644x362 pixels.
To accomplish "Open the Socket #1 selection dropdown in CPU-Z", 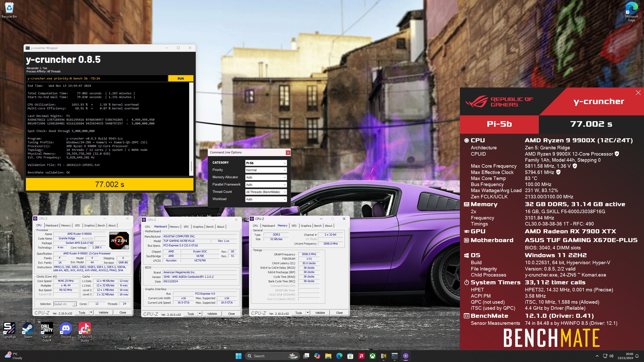I will [x=65, y=304].
